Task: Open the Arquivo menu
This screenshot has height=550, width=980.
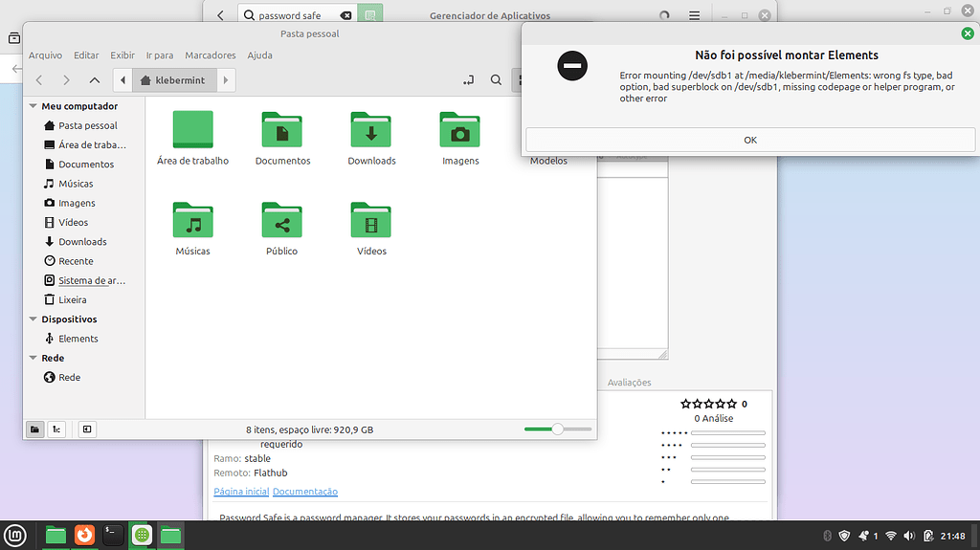Action: (x=45, y=55)
